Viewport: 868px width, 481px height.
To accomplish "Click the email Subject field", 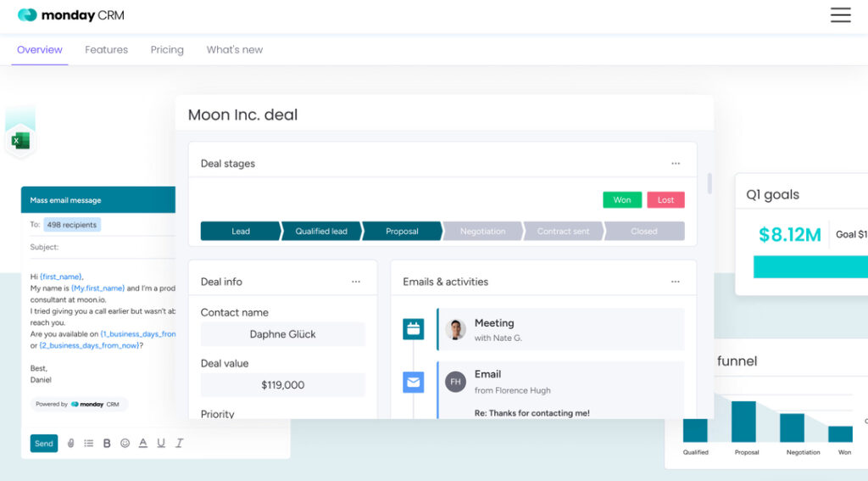I will coord(103,247).
